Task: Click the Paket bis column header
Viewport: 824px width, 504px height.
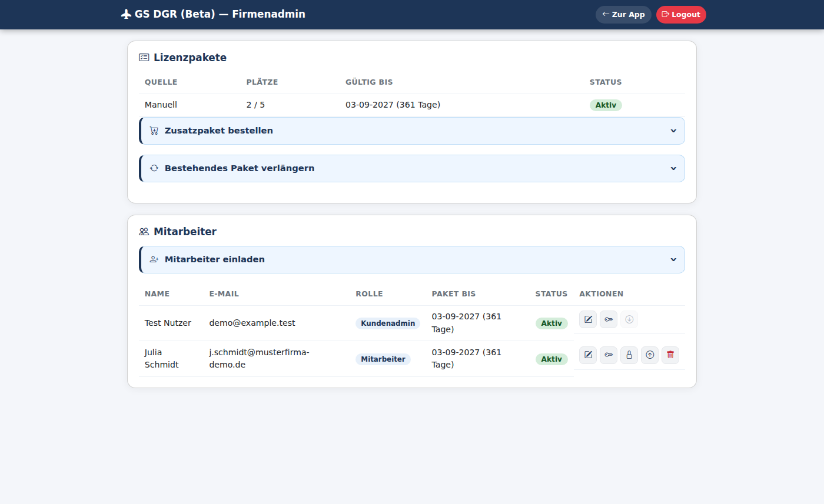Action: click(x=454, y=294)
